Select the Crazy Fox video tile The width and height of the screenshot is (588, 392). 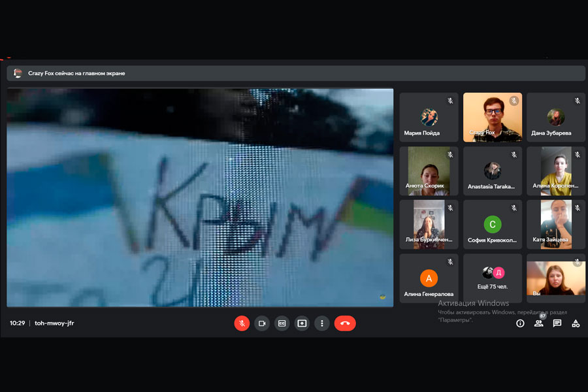493,118
